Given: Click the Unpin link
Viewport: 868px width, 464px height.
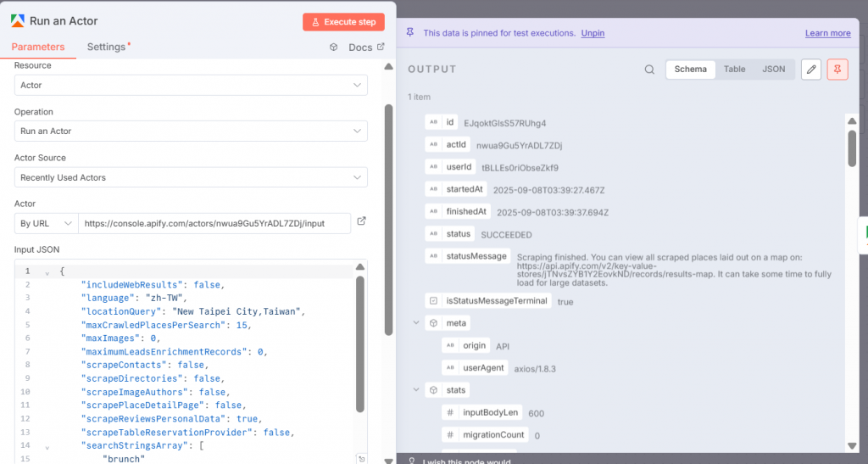Looking at the screenshot, I should point(593,33).
